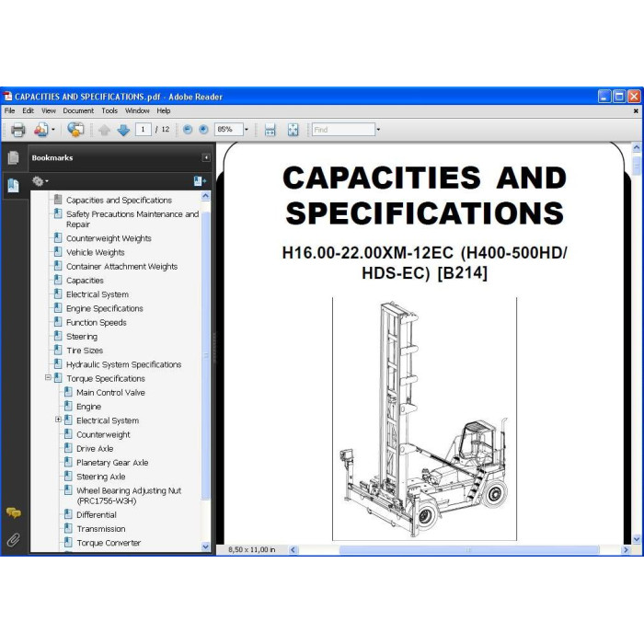Click horizontal scrollbar right arrow
Viewport: 644px width, 644px height.
[626, 549]
